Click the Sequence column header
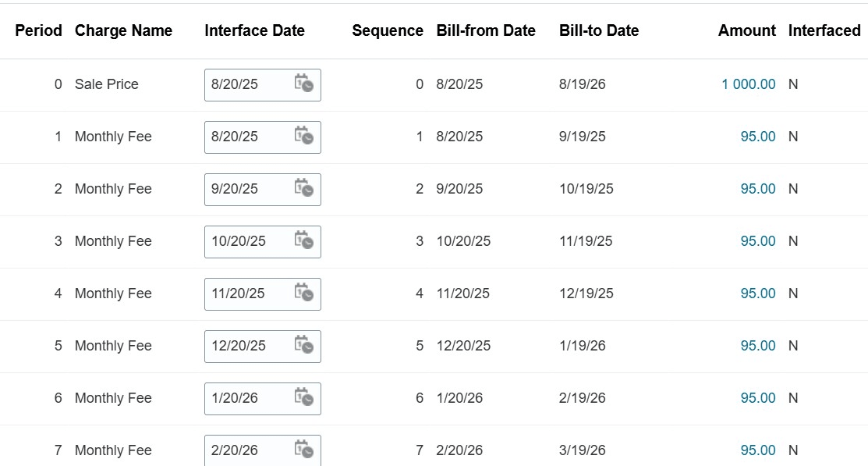The height and width of the screenshot is (466, 868). point(388,30)
